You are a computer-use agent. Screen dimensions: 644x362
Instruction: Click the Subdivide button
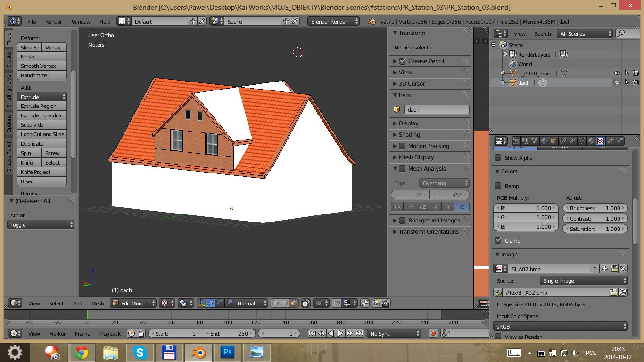[42, 125]
